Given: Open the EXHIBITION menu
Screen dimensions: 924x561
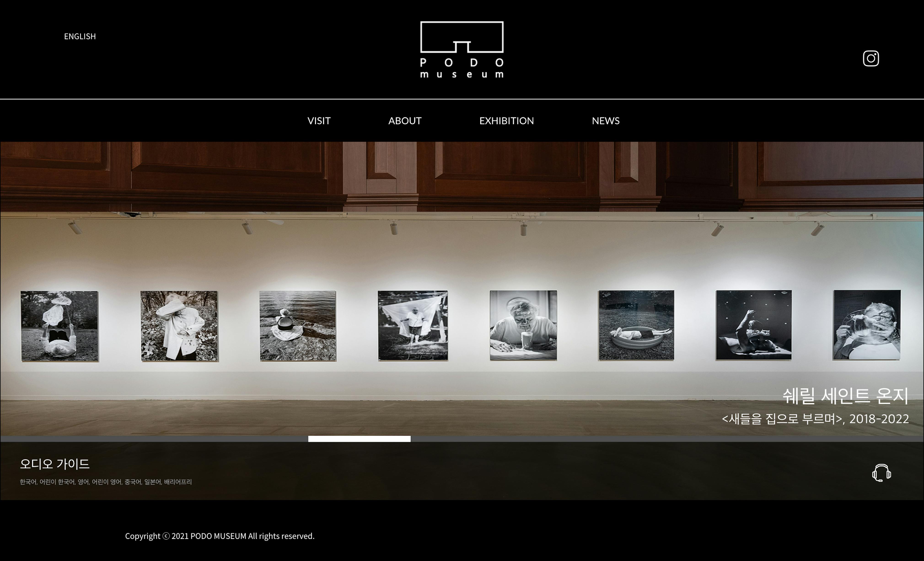Looking at the screenshot, I should click(x=506, y=121).
